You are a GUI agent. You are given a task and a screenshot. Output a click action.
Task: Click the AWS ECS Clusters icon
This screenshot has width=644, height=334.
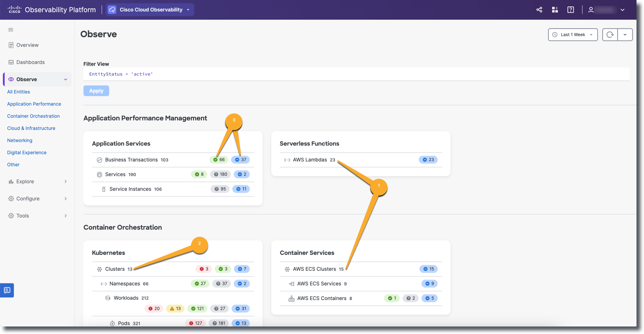pos(287,269)
